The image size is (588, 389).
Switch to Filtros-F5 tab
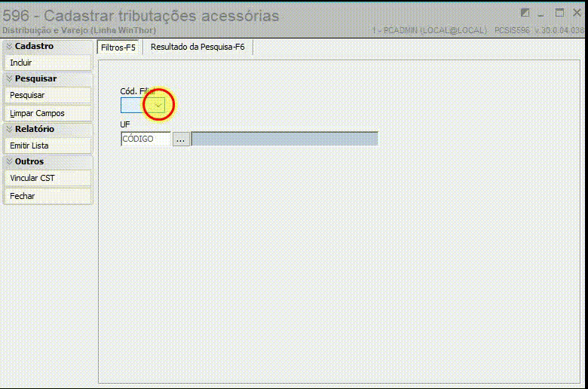(118, 47)
